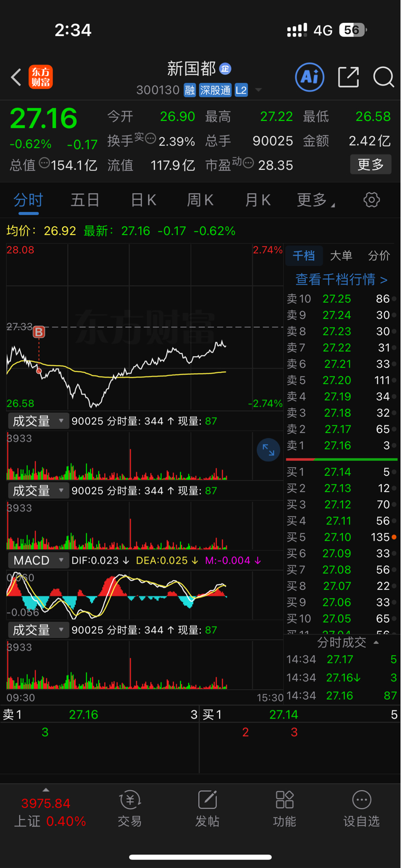Tap the verified badge beside 新国都
The image size is (401, 868).
pyautogui.click(x=225, y=69)
